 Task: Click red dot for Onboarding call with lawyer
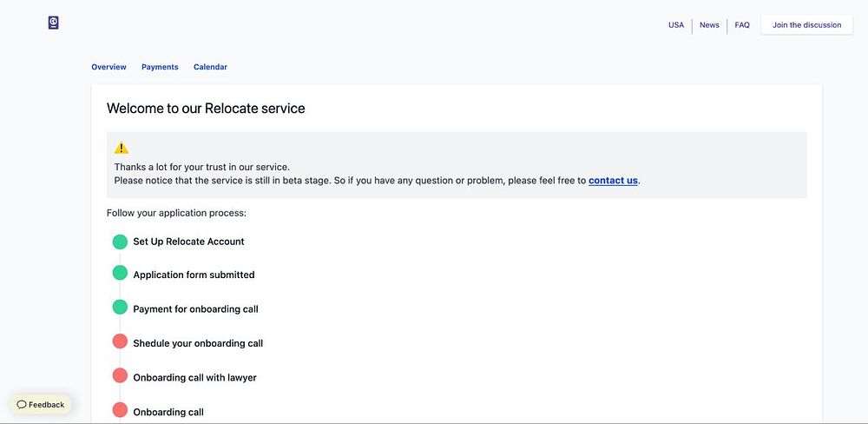click(120, 375)
